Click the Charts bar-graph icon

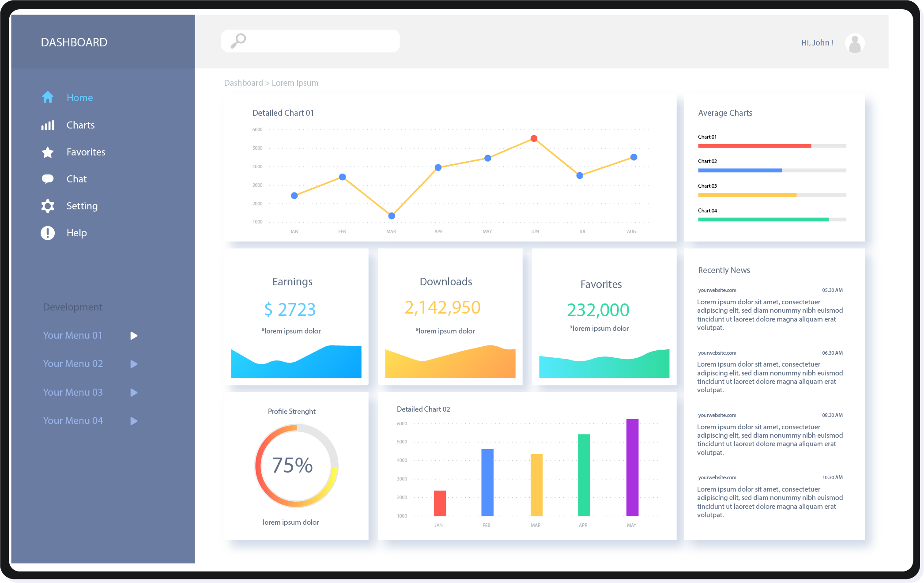pyautogui.click(x=48, y=125)
